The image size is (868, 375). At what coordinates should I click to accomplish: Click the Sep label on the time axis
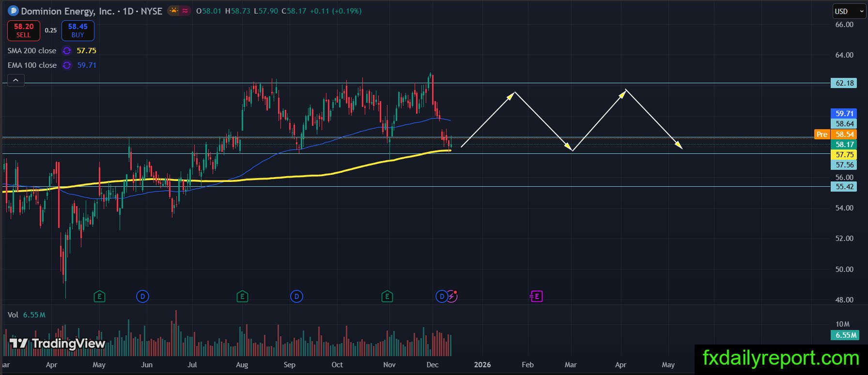point(289,365)
